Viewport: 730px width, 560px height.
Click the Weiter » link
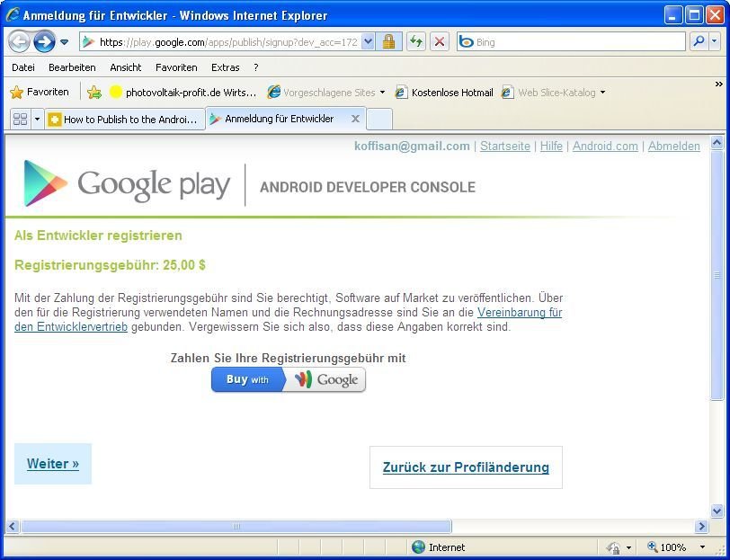[53, 464]
